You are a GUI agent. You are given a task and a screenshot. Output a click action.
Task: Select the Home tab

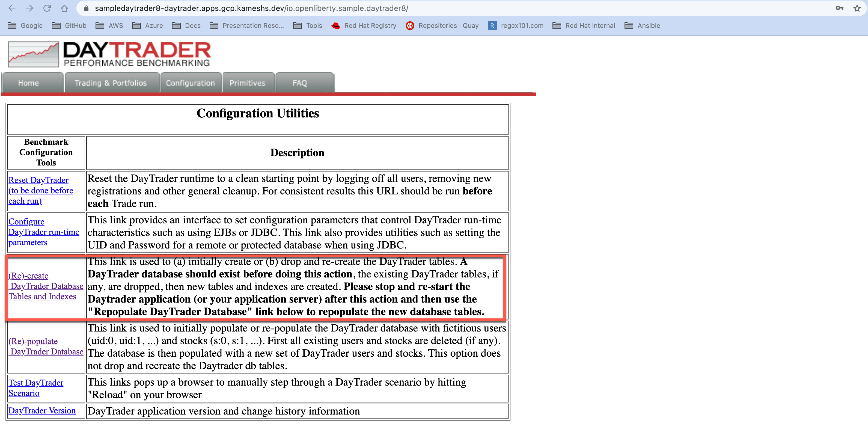click(33, 82)
